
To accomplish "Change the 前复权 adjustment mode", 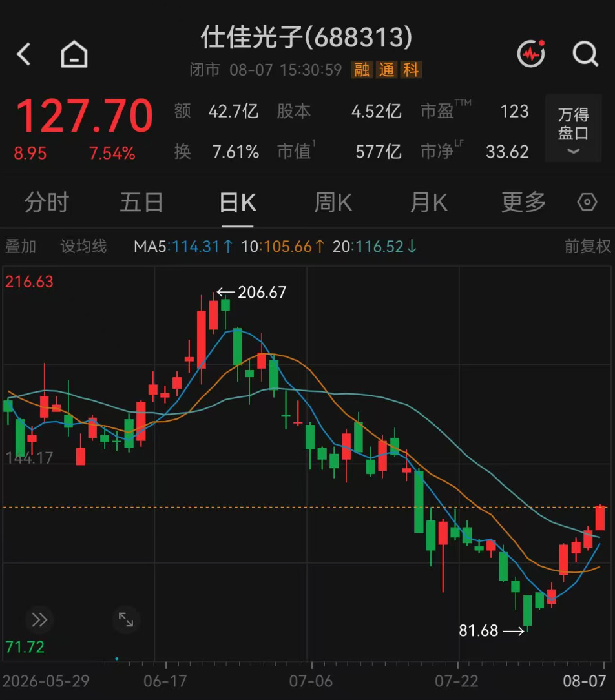I will point(587,247).
